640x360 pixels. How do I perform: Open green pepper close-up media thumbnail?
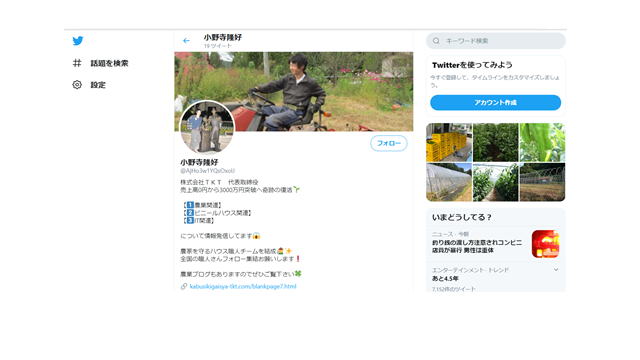tap(542, 142)
